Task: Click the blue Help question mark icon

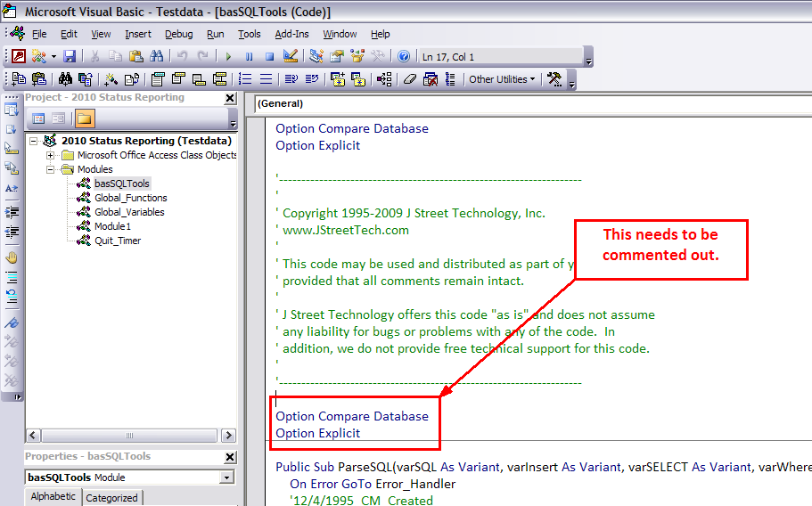Action: point(404,56)
